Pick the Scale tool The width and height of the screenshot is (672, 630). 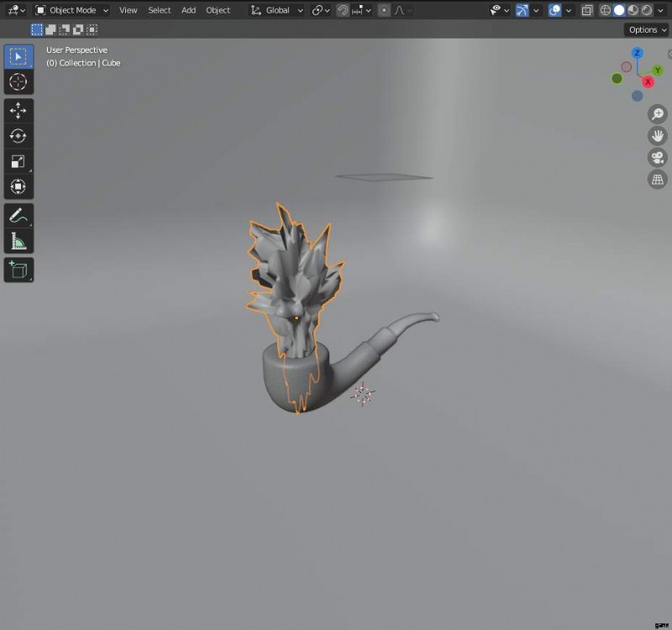[18, 161]
